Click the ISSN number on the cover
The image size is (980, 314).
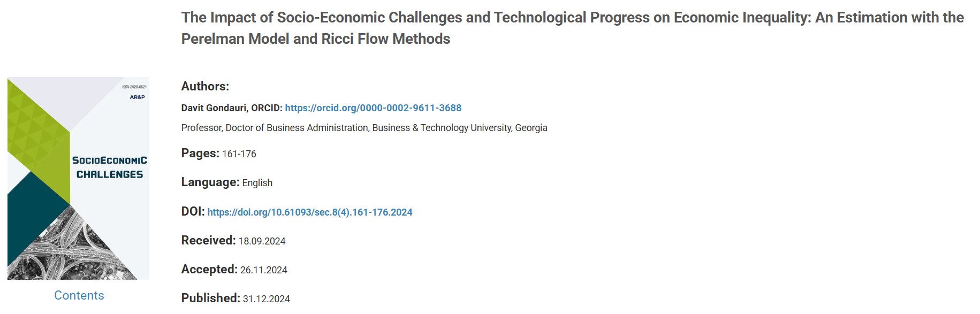[134, 87]
